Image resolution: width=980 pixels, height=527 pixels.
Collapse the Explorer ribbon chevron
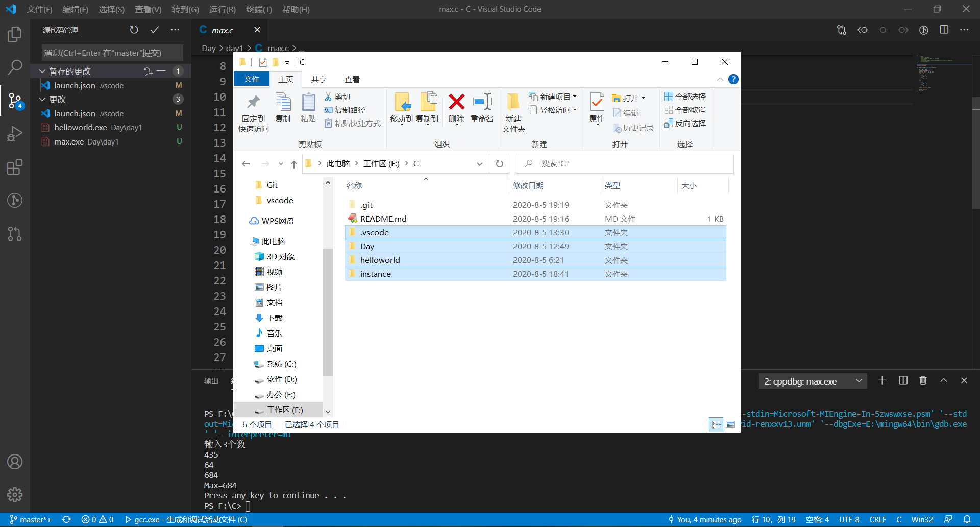[x=720, y=79]
